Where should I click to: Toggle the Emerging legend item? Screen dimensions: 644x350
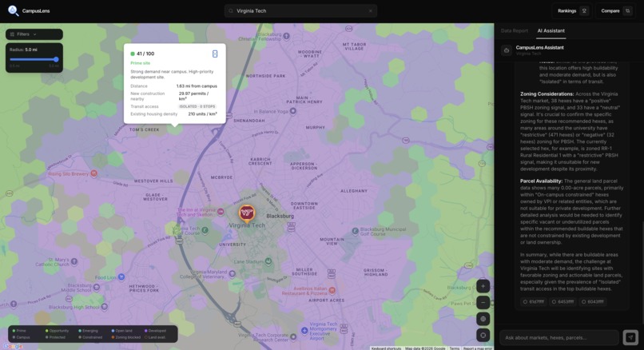coord(88,331)
